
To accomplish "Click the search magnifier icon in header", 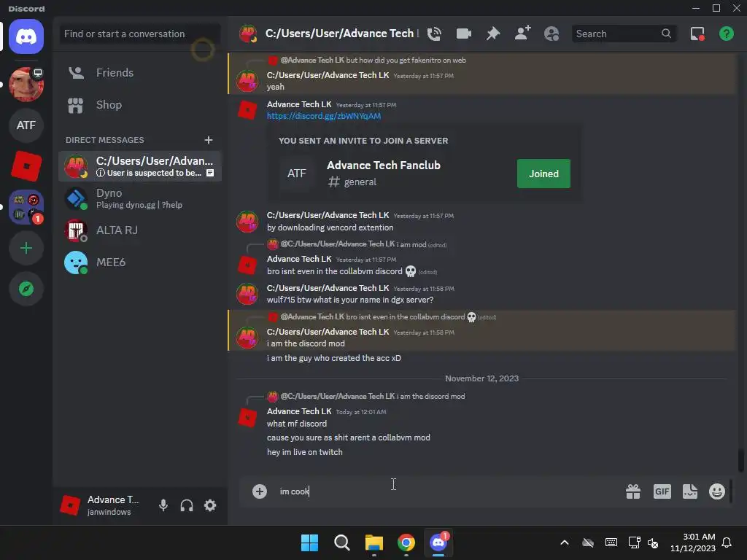I will point(667,34).
